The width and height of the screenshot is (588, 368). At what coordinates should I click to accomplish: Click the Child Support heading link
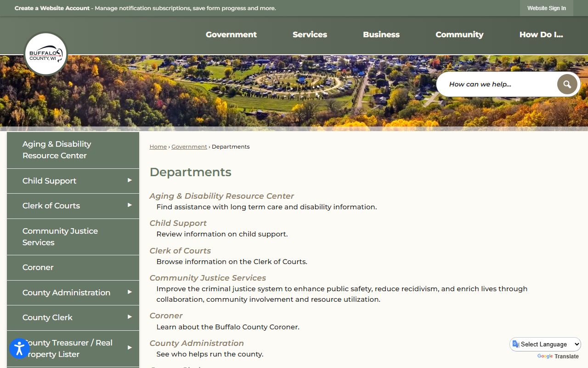178,223
